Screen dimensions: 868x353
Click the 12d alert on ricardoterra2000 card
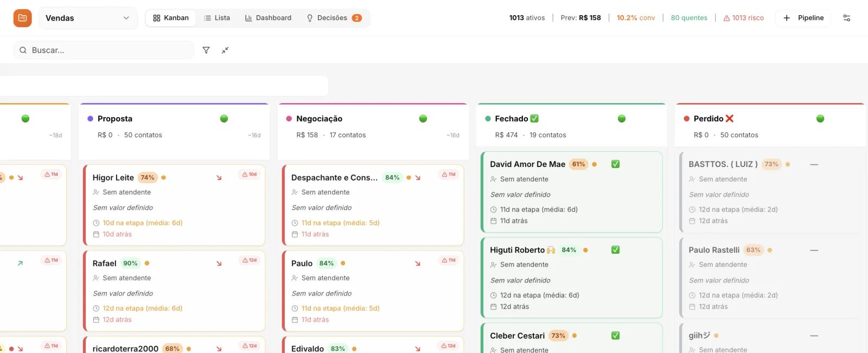point(250,346)
